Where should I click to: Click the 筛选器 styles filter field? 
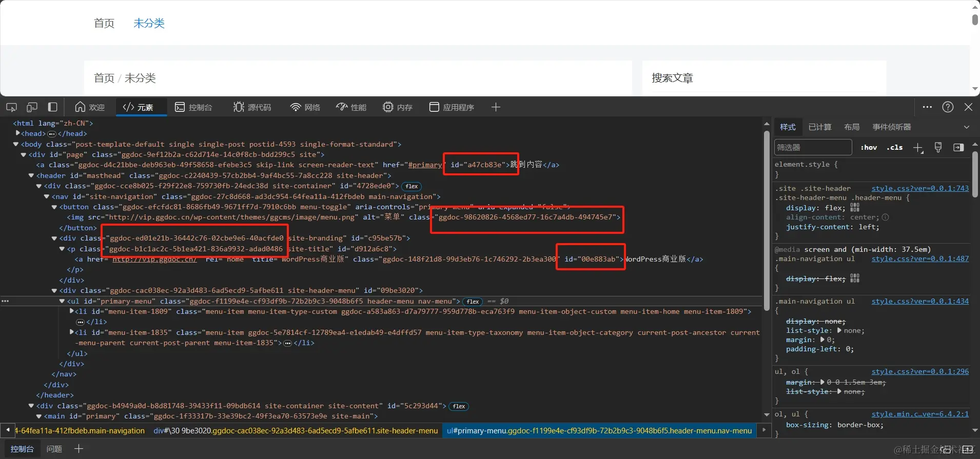click(x=813, y=148)
